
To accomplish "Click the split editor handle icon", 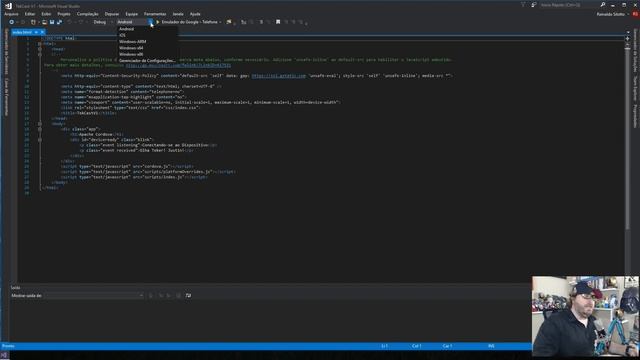I will point(627,39).
